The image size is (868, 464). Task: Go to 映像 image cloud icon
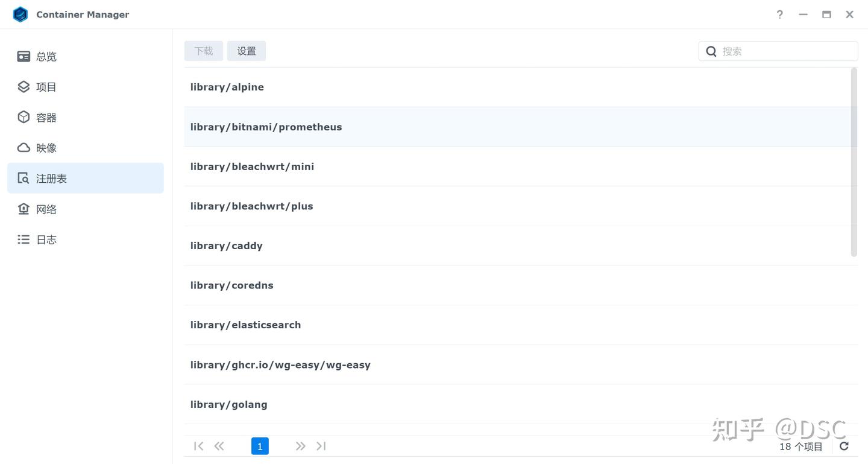[x=24, y=148]
